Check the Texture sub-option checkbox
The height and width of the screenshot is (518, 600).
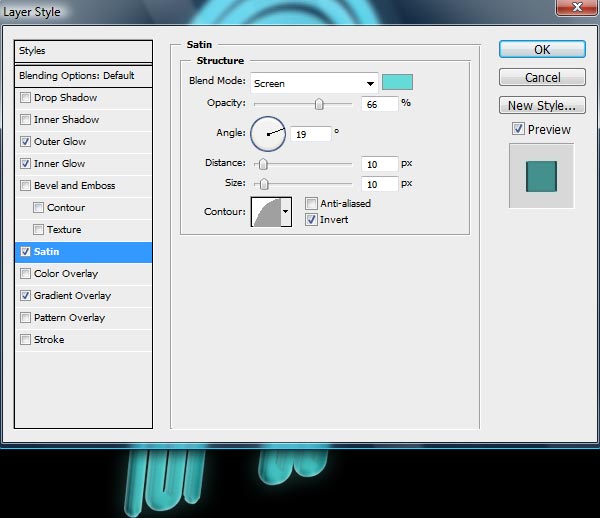click(38, 230)
